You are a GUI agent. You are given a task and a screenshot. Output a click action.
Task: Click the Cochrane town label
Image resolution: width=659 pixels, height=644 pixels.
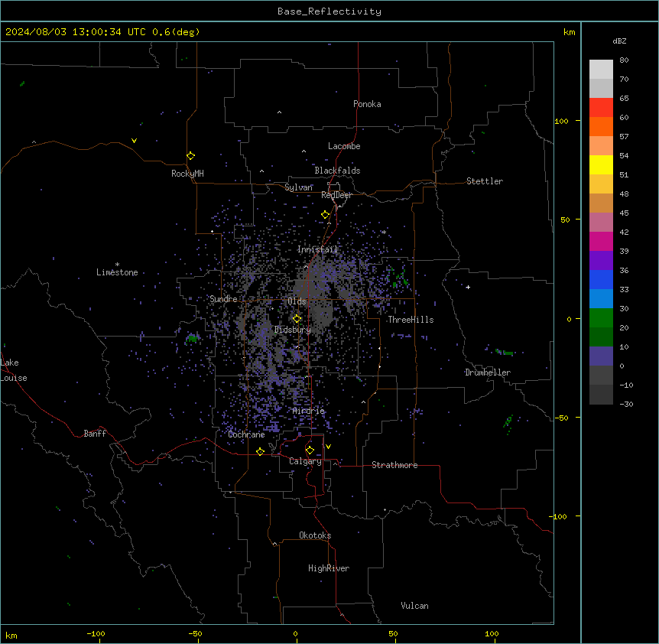click(246, 434)
